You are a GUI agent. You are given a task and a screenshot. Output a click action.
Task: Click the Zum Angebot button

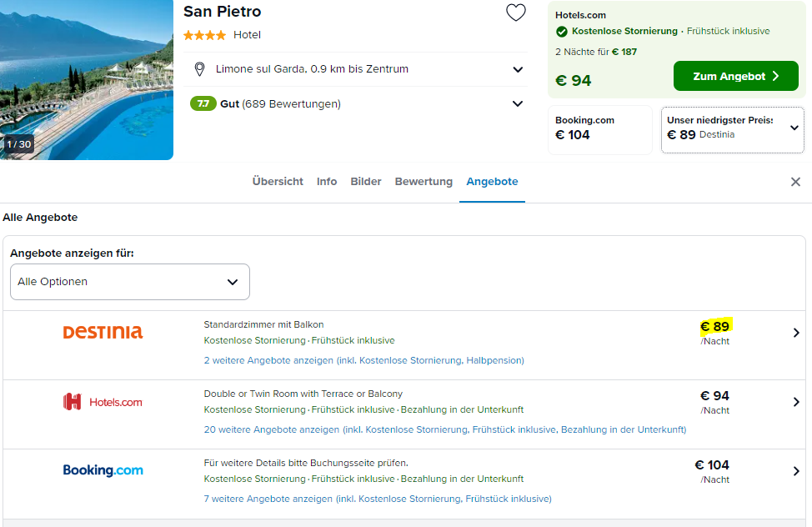click(x=736, y=76)
